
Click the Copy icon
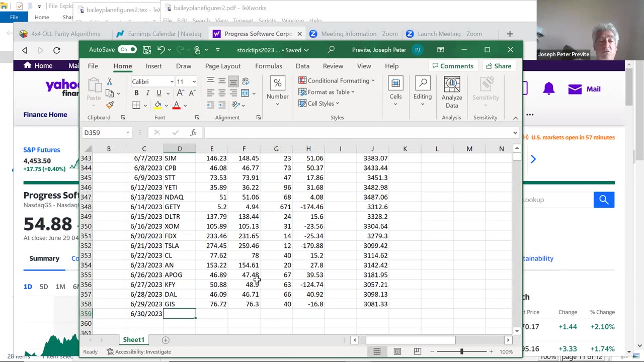click(x=110, y=93)
